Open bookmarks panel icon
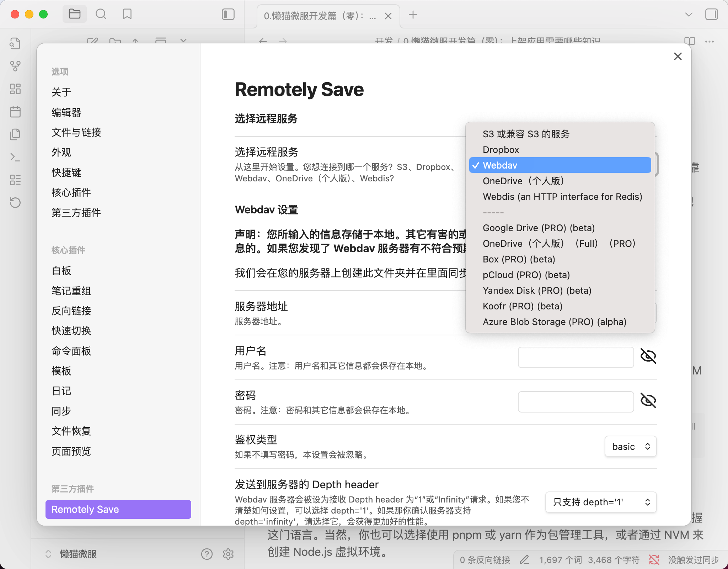 [x=127, y=14]
